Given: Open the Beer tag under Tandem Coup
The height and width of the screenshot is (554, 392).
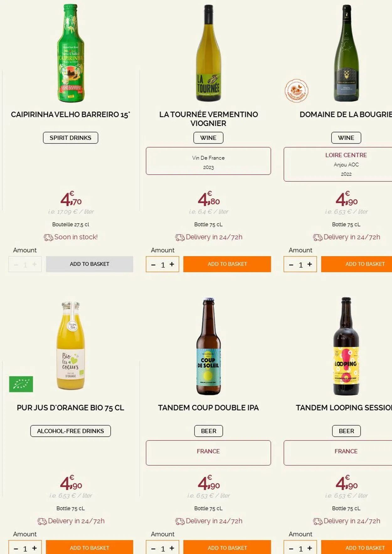Looking at the screenshot, I should click(x=209, y=431).
